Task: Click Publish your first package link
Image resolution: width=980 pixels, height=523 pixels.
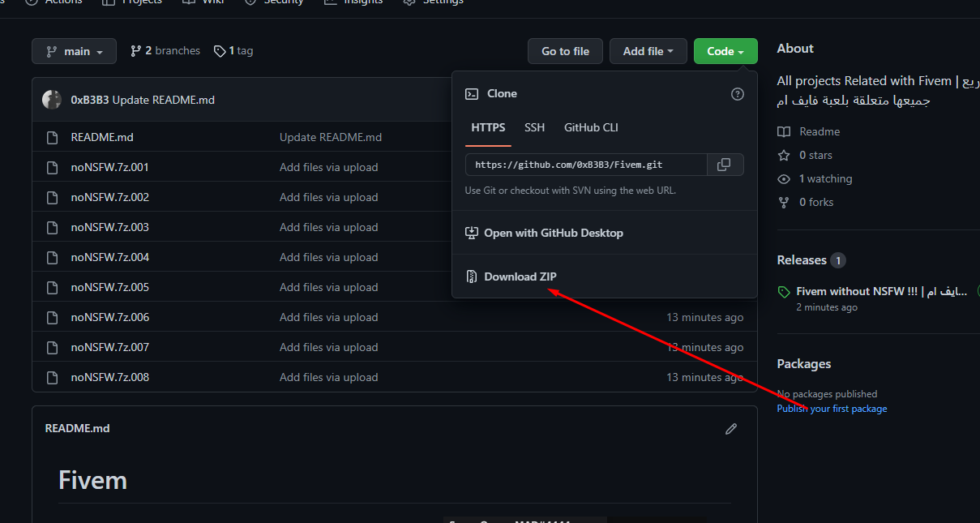Action: [832, 409]
